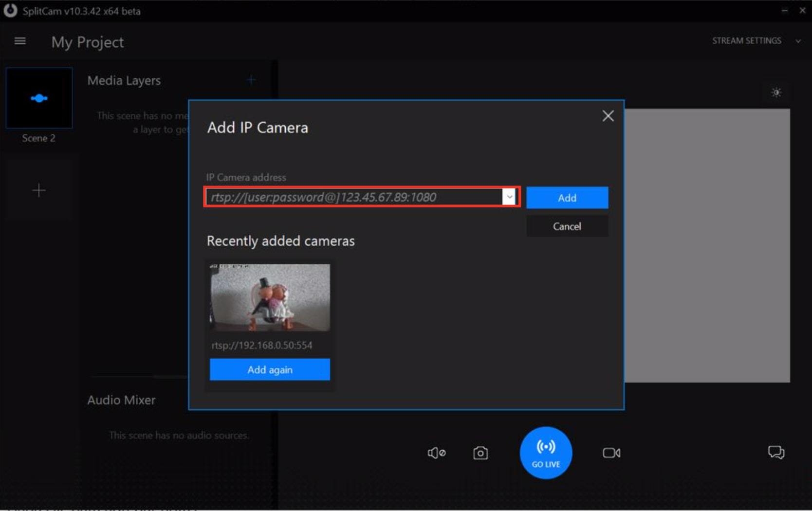Open the chat bubbles icon
The height and width of the screenshot is (511, 812).
click(775, 453)
